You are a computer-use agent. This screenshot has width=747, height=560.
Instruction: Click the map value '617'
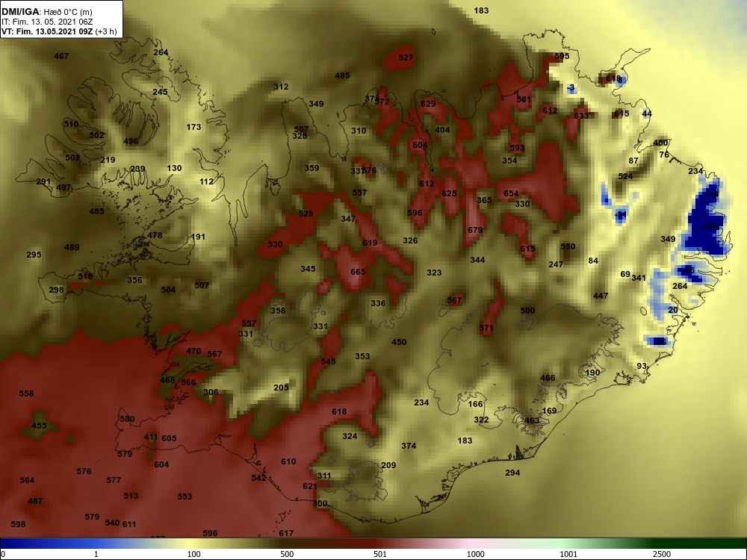click(286, 533)
